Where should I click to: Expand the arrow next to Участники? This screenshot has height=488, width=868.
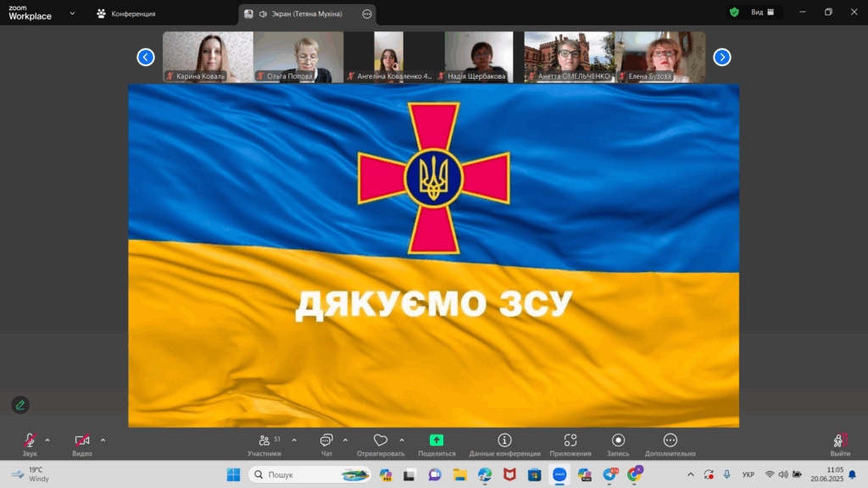(x=294, y=441)
